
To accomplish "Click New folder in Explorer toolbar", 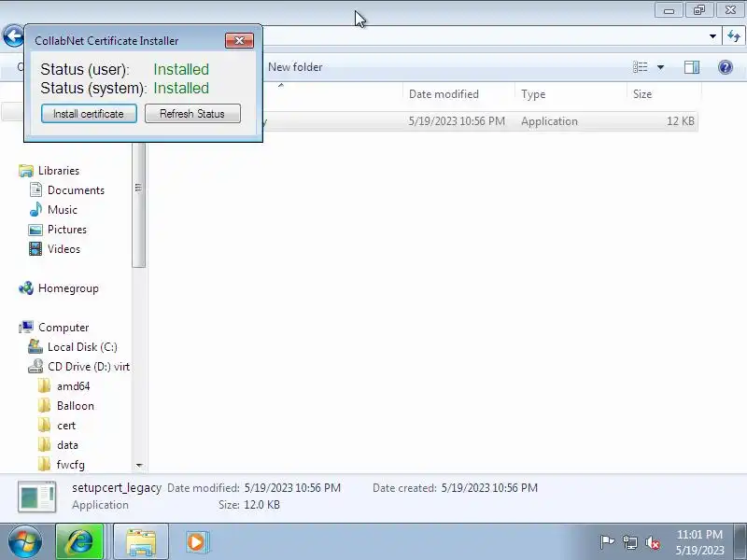I will click(x=295, y=67).
